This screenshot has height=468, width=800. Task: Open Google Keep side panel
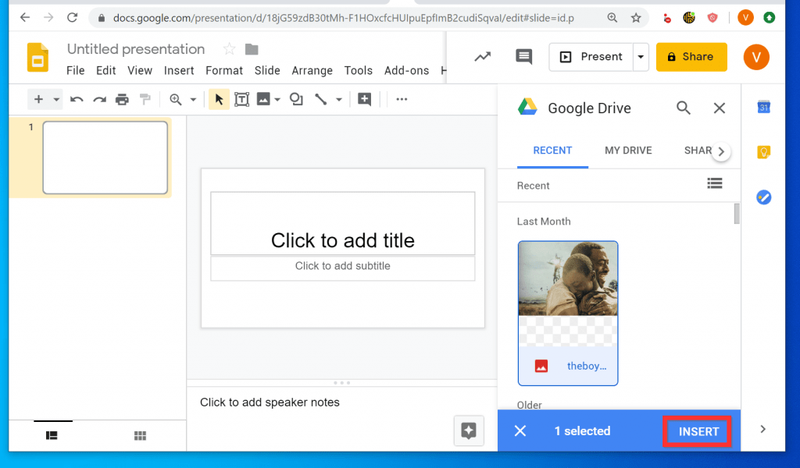click(764, 152)
